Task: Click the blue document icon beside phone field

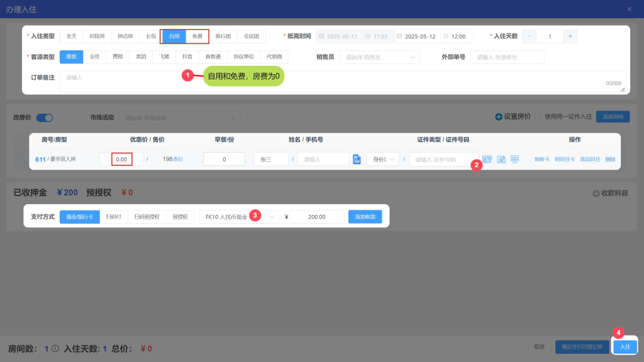Action: coord(357,160)
